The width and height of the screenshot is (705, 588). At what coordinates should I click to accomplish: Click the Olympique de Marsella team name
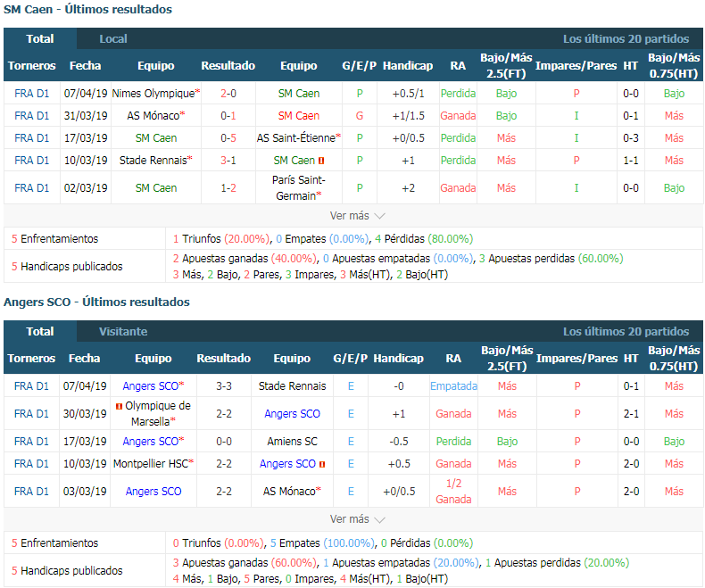158,414
